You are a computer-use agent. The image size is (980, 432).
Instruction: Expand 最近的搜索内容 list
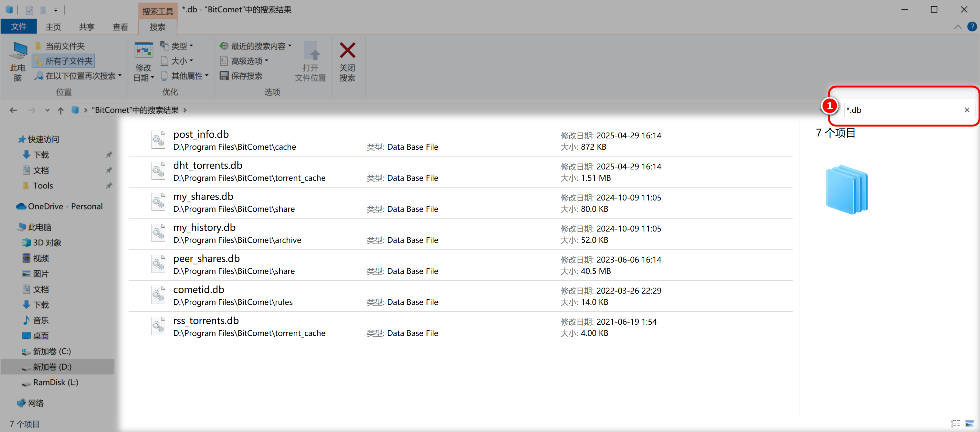(x=256, y=46)
